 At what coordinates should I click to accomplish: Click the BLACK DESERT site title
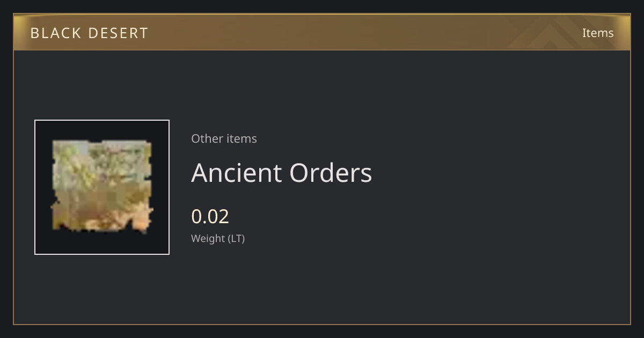(89, 33)
